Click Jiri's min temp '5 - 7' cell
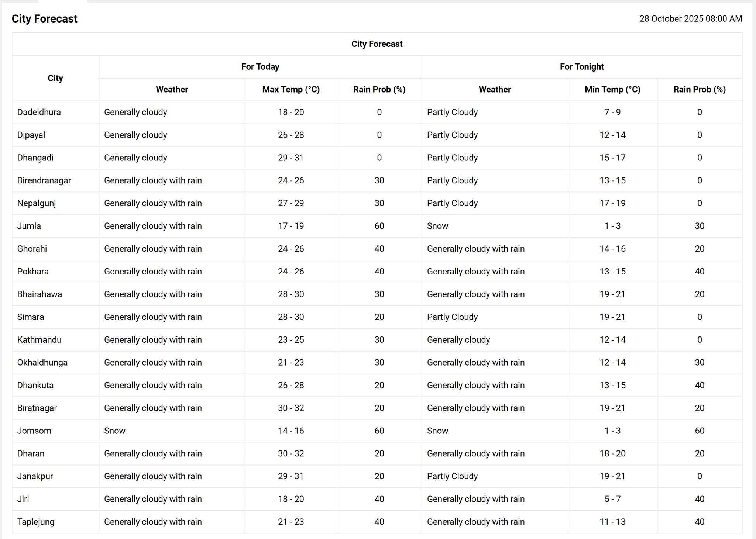Viewport: 756px width, 539px height. coord(612,499)
